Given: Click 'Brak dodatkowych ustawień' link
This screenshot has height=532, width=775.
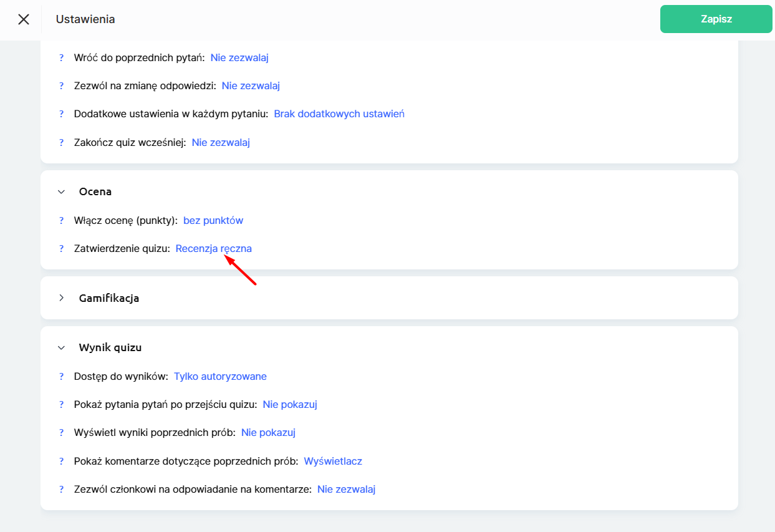Looking at the screenshot, I should pyautogui.click(x=339, y=114).
